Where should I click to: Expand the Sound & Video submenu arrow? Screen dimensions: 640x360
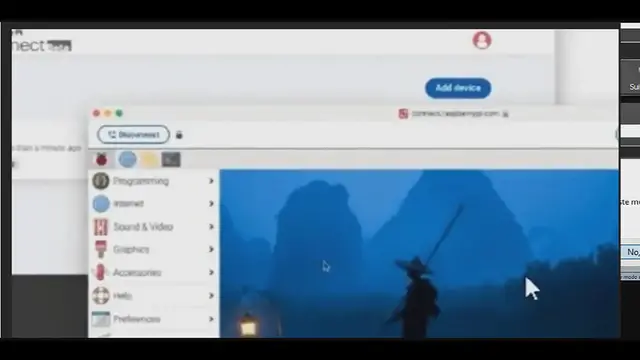pos(211,227)
